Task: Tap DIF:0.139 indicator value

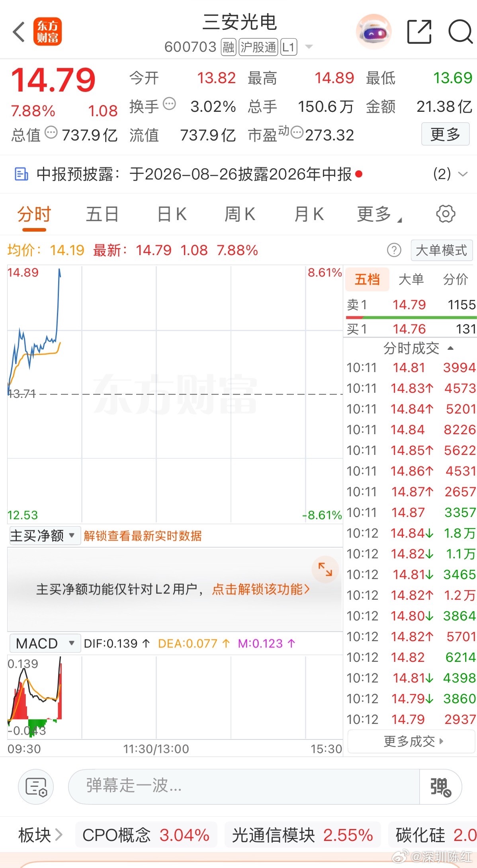Action: [x=117, y=644]
